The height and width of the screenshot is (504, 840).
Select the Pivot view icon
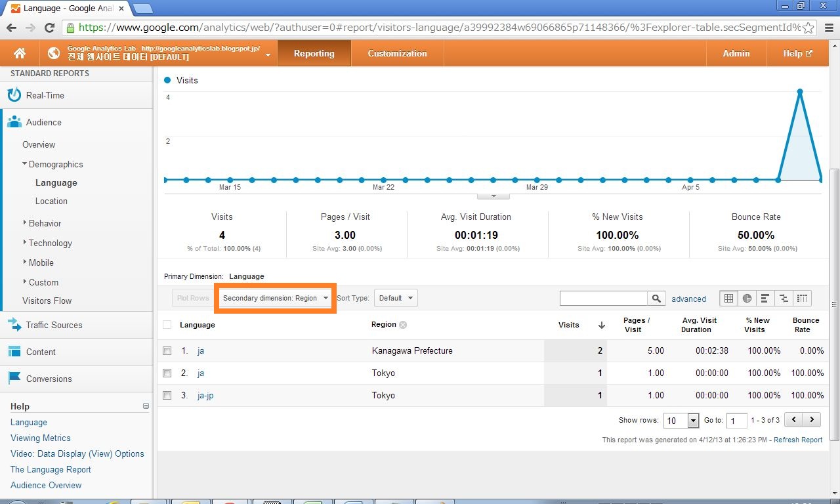click(x=802, y=298)
